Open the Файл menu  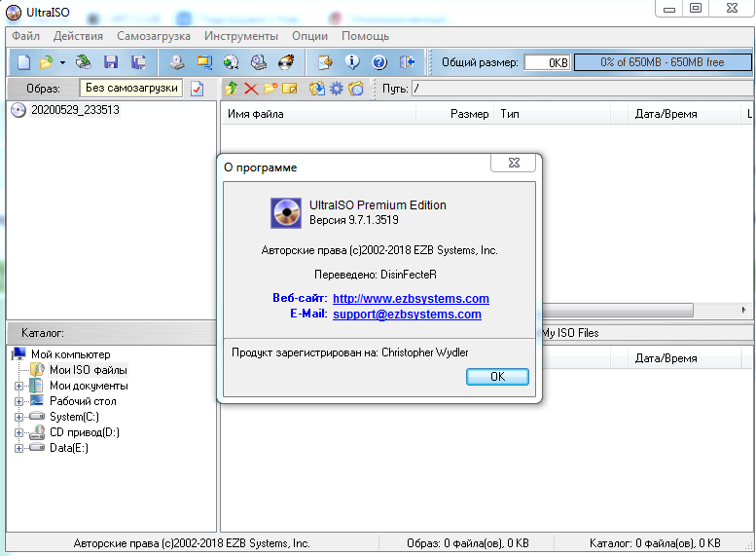coord(26,36)
